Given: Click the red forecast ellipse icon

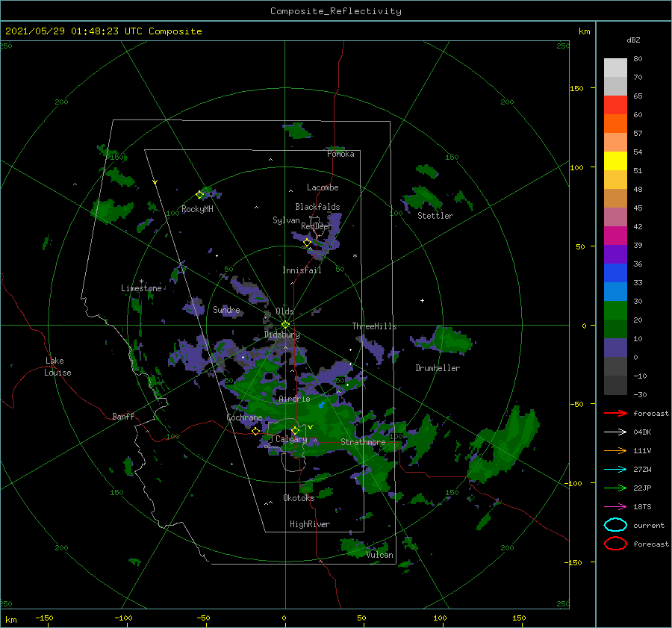Looking at the screenshot, I should click(615, 544).
